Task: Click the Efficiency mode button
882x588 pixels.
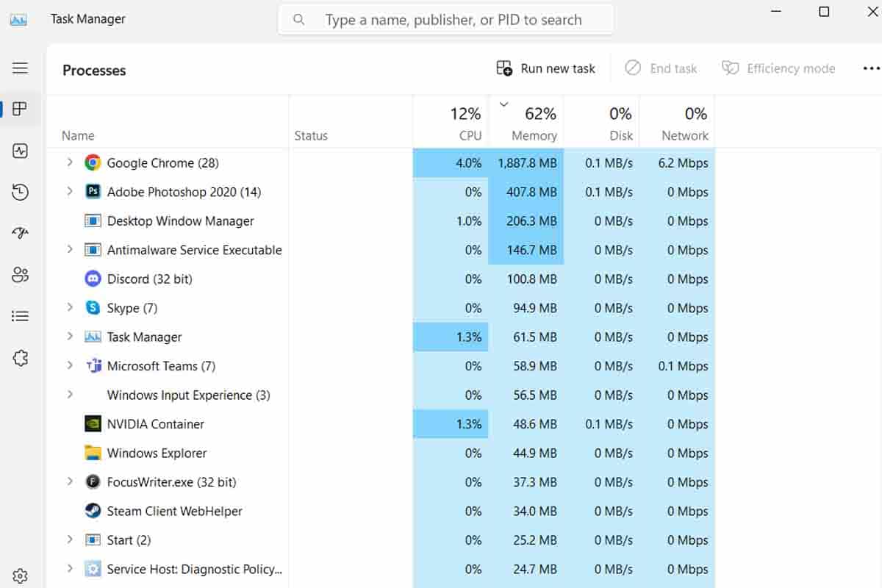Action: click(x=778, y=68)
